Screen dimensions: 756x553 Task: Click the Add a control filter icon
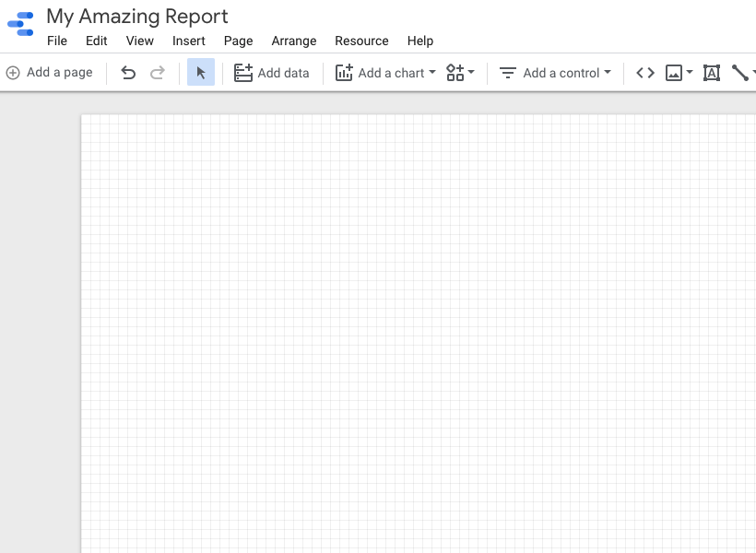[508, 72]
